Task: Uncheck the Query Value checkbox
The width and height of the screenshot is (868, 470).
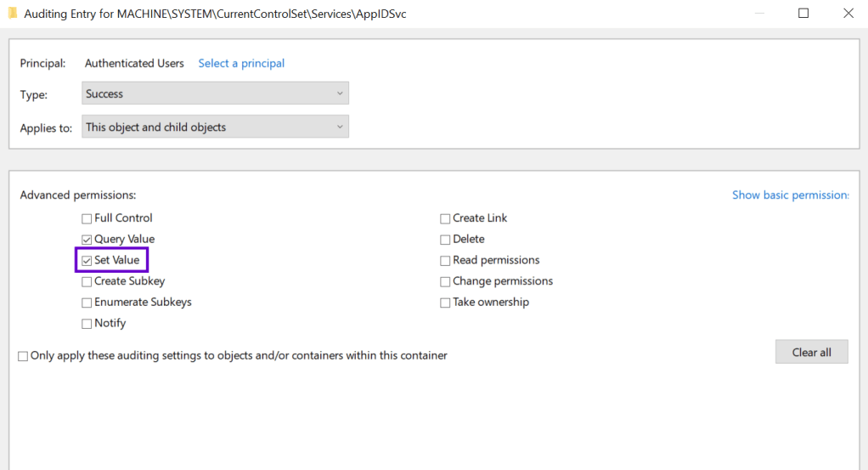Action: [x=87, y=240]
